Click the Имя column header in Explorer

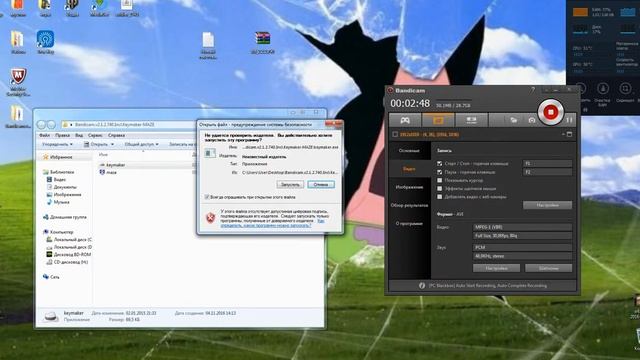pyautogui.click(x=103, y=155)
